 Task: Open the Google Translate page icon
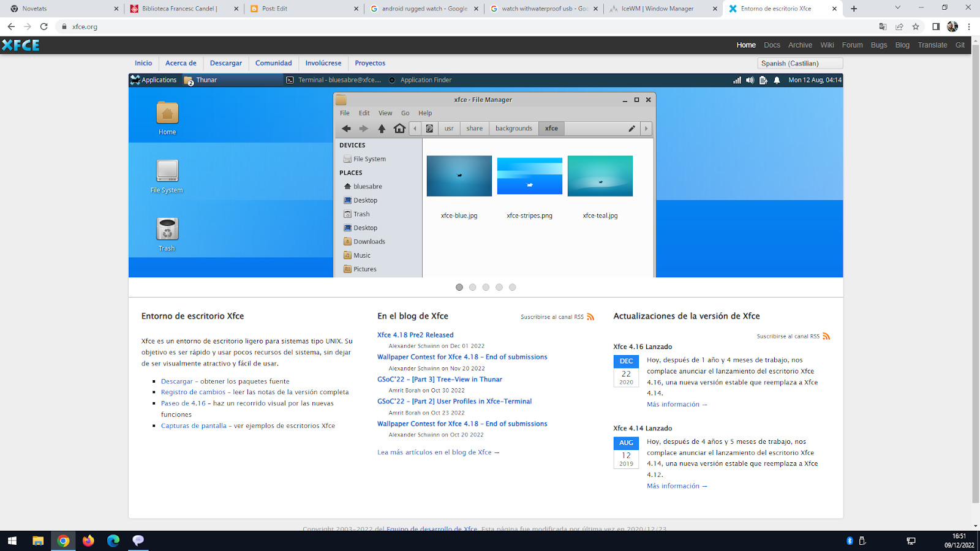(x=883, y=26)
